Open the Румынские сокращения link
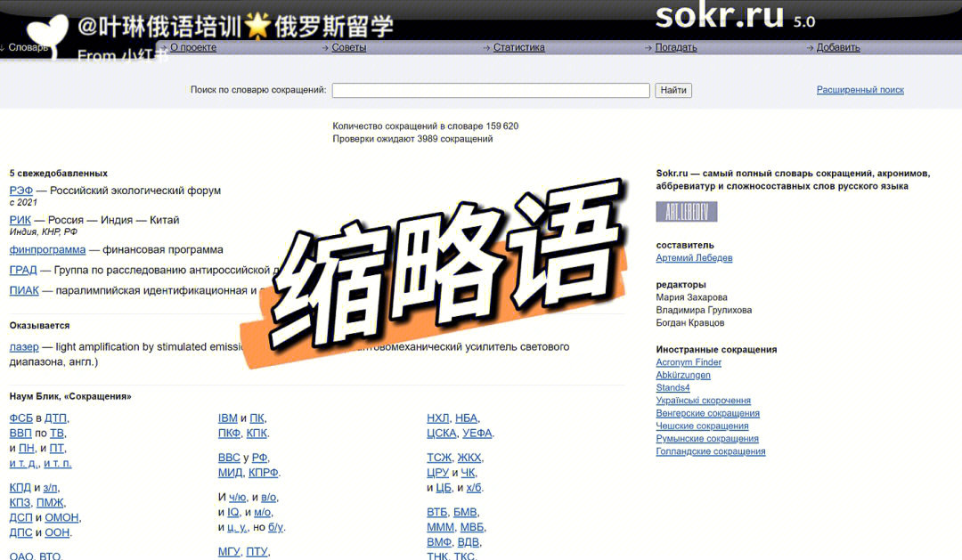The height and width of the screenshot is (560, 962). (706, 439)
